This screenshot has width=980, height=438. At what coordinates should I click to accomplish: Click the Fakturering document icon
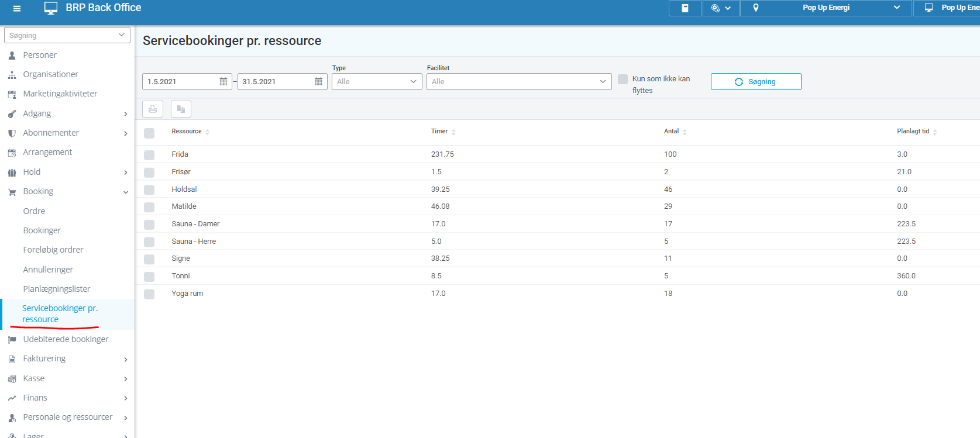tap(12, 359)
